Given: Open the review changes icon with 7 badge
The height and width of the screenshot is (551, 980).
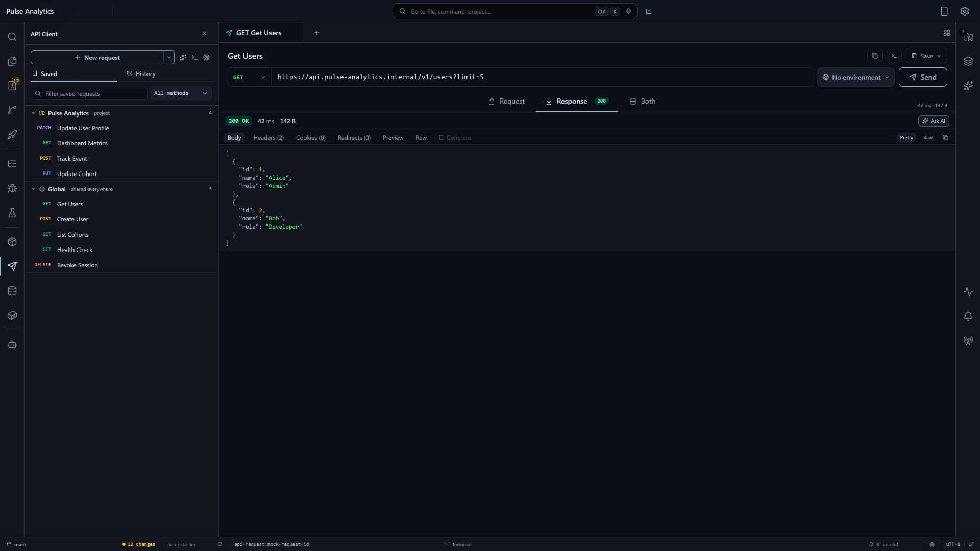Looking at the screenshot, I should (x=968, y=36).
